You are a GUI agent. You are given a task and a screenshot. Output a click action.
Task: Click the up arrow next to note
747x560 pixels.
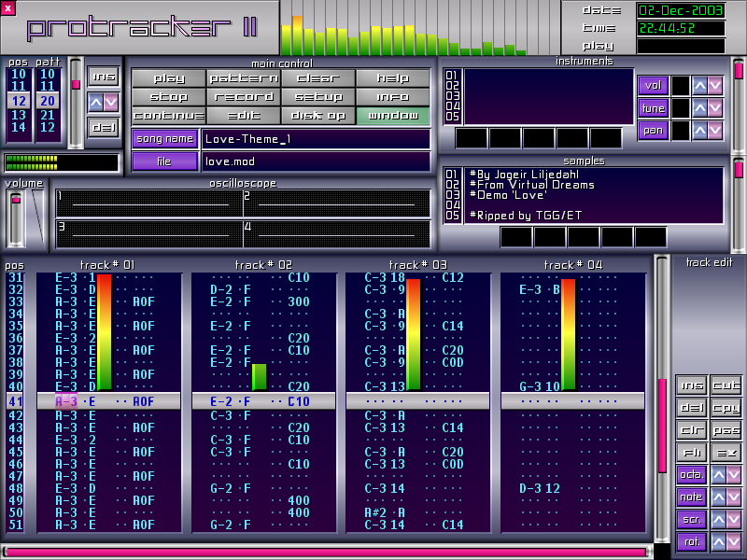point(718,497)
